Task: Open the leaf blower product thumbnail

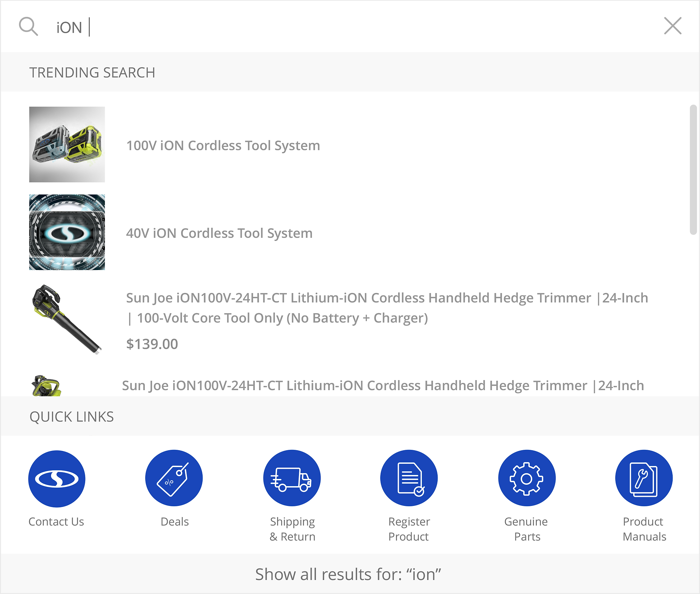Action: [67, 320]
